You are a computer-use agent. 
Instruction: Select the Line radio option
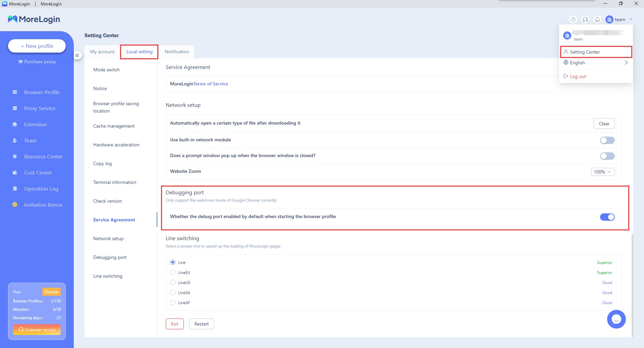point(173,262)
